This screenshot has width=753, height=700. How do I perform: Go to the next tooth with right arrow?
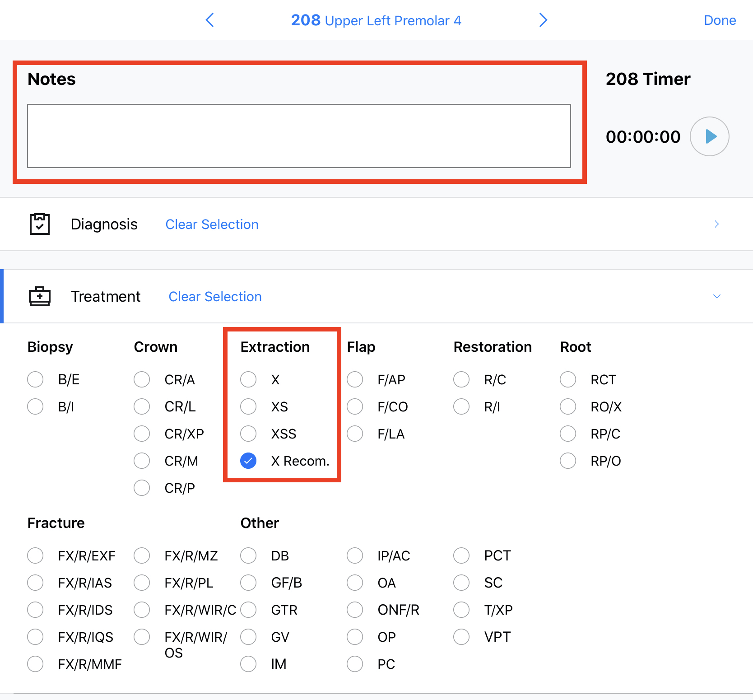pos(543,20)
